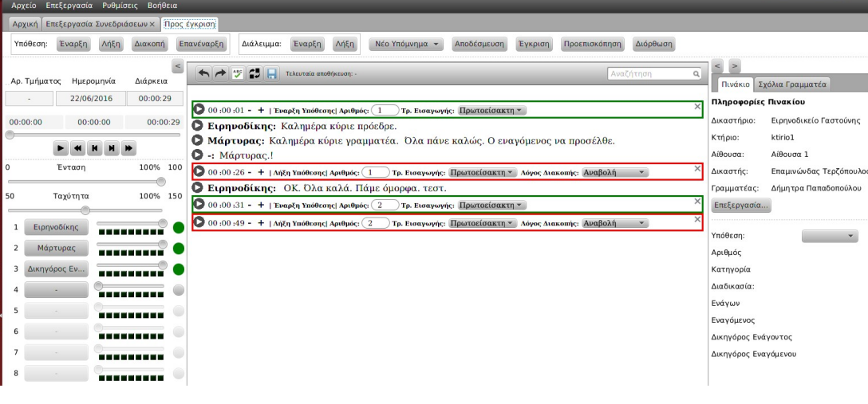This screenshot has height=404, width=868.
Task: Click the blue floppy disk save icon
Action: pyautogui.click(x=271, y=73)
